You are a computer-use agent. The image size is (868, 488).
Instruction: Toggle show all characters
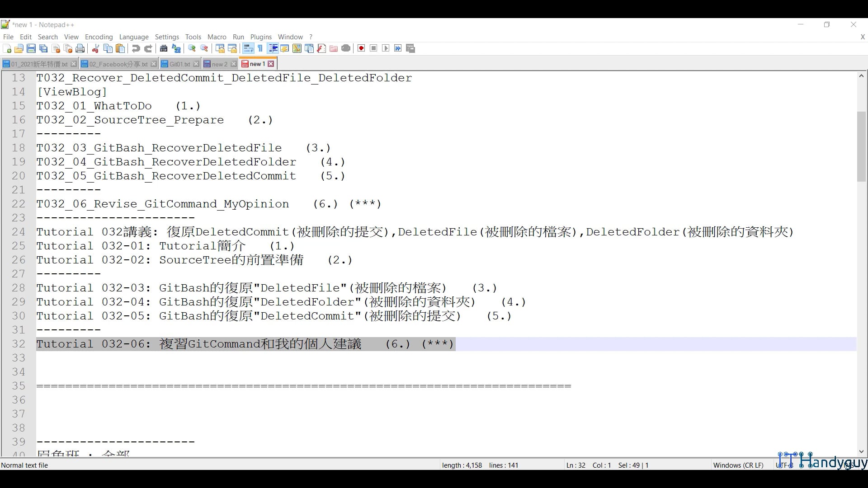pyautogui.click(x=260, y=48)
